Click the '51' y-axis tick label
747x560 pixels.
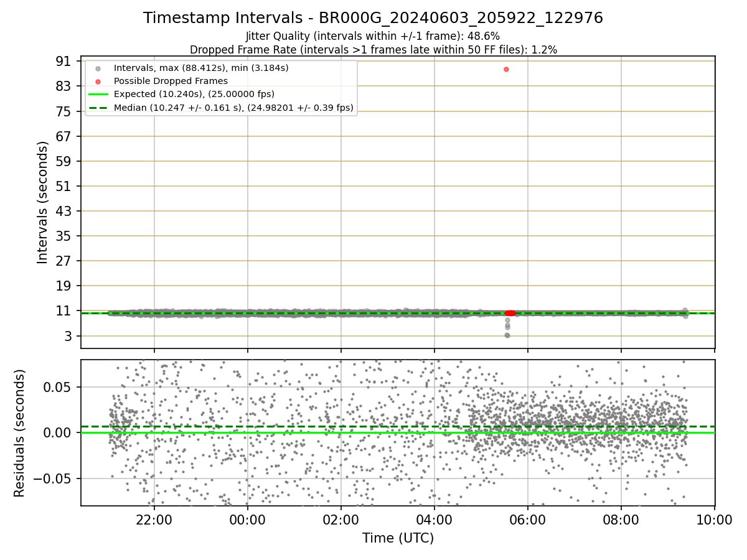[x=63, y=186]
